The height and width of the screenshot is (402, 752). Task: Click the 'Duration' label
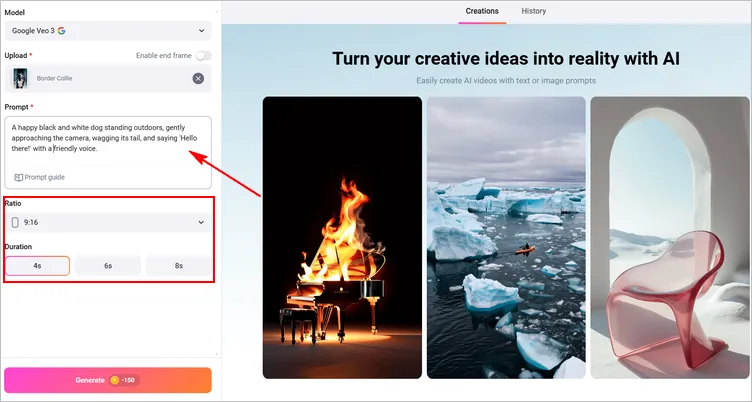[x=18, y=247]
